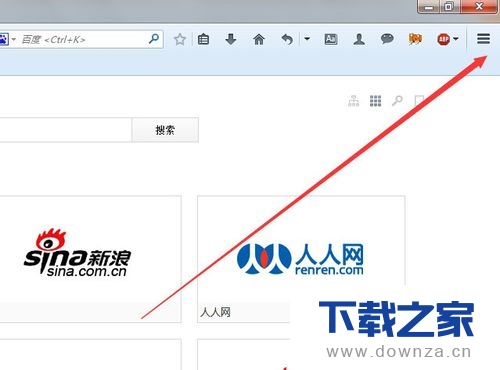Bookmark this page with star icon

(x=180, y=40)
